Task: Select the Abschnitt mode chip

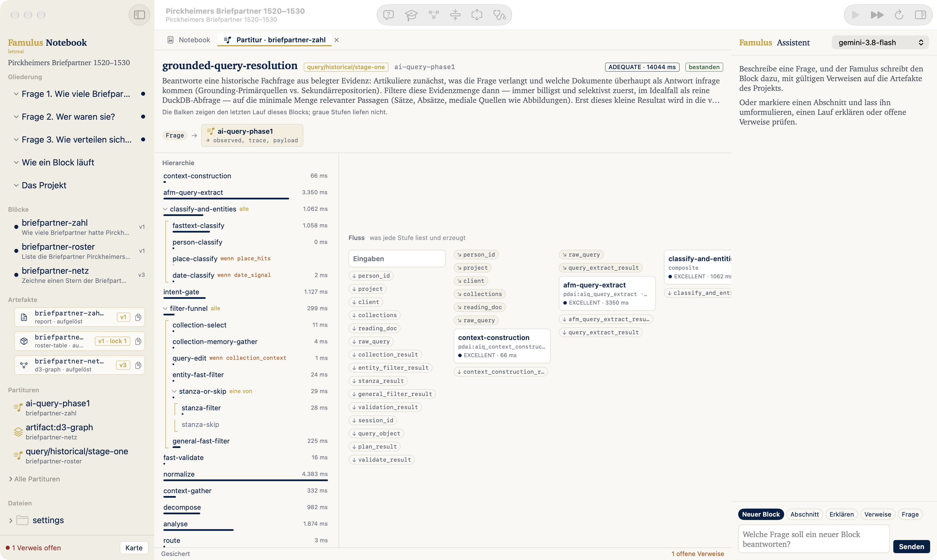Action: click(x=804, y=514)
